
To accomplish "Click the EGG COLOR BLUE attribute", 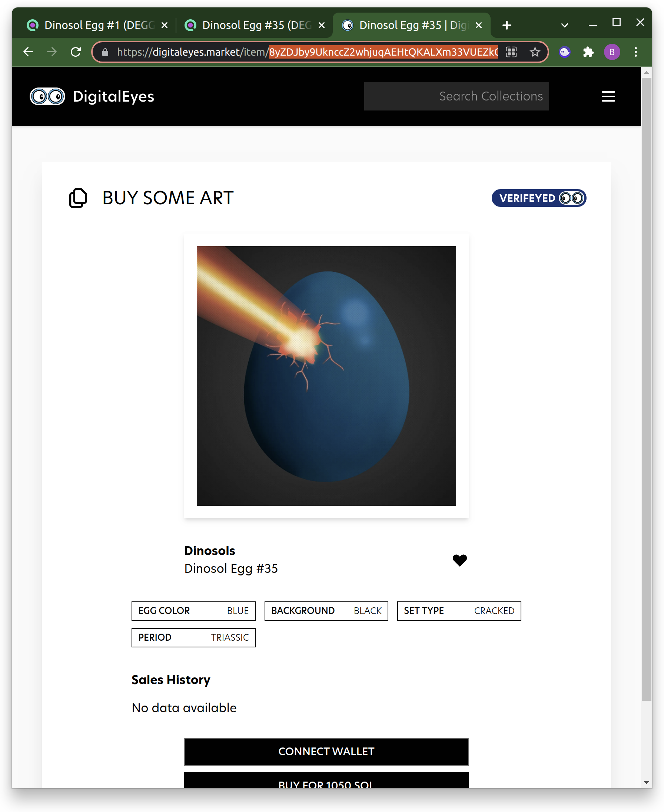I will pyautogui.click(x=193, y=611).
